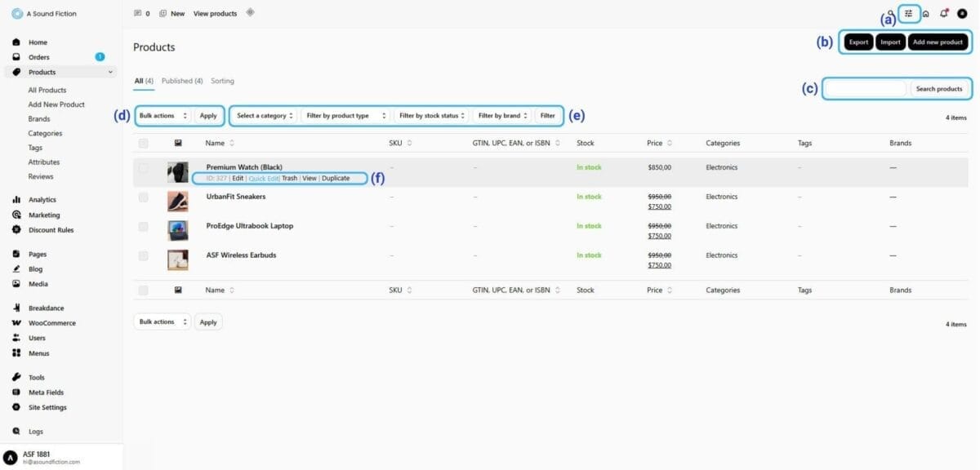Open the ProEdge Ultrabook Laptop thumbnail
Image resolution: width=980 pixels, height=470 pixels.
178,231
